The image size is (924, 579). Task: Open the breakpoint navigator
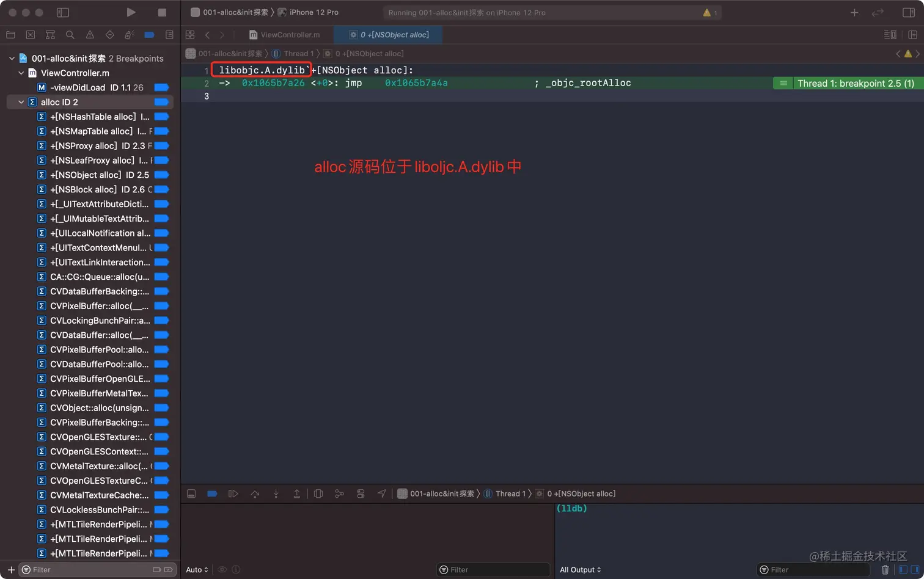[x=149, y=35]
